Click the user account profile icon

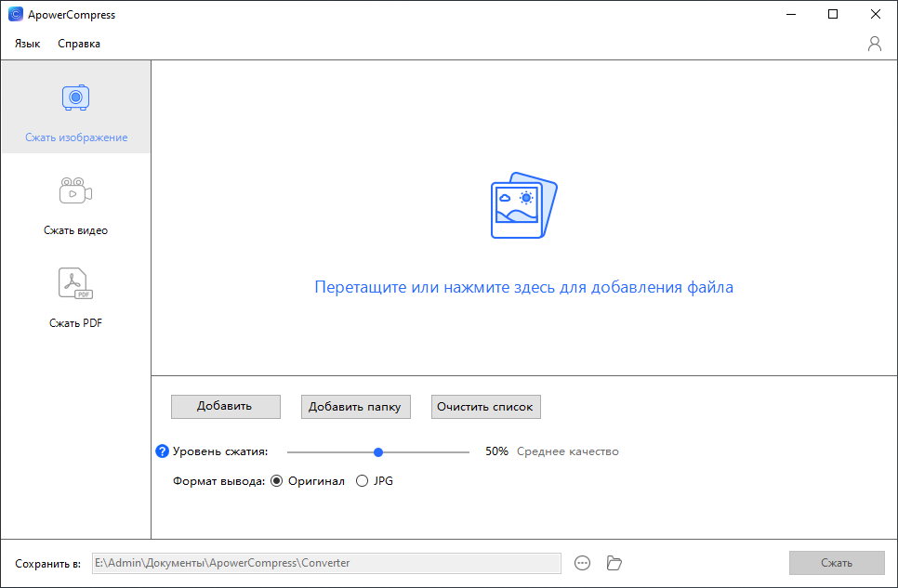874,44
